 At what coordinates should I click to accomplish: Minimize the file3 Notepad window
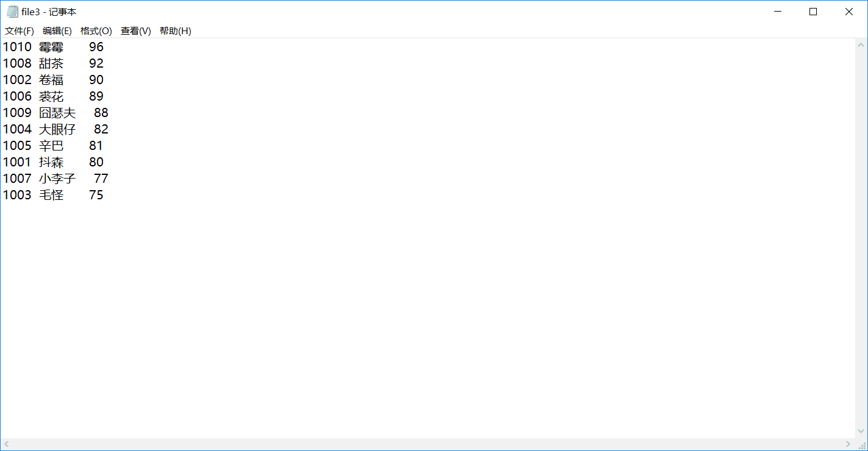click(x=777, y=12)
